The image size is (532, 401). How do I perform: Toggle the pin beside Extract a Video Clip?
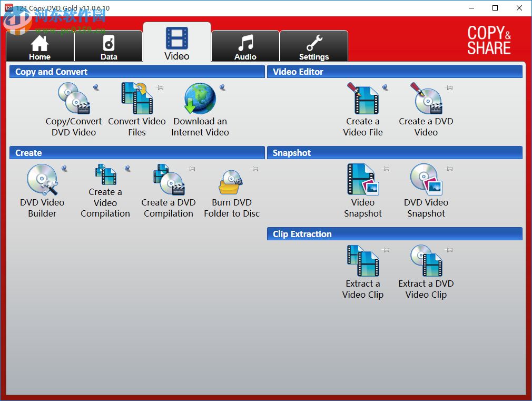tap(386, 250)
